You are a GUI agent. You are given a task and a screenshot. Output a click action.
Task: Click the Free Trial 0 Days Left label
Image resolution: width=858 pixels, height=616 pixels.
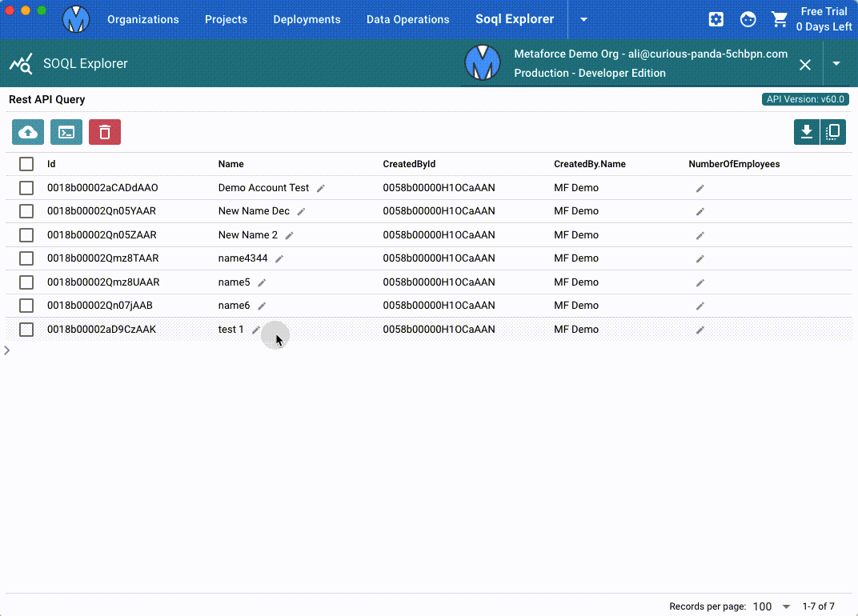(x=824, y=19)
